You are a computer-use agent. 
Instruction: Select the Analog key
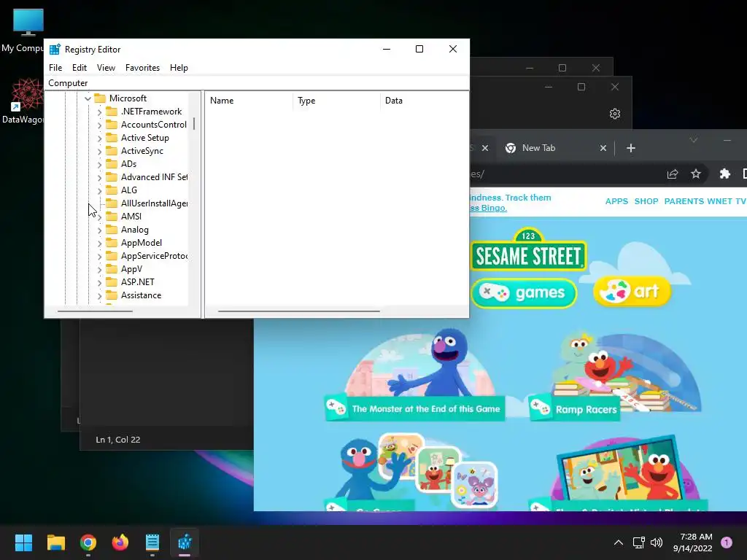click(135, 230)
